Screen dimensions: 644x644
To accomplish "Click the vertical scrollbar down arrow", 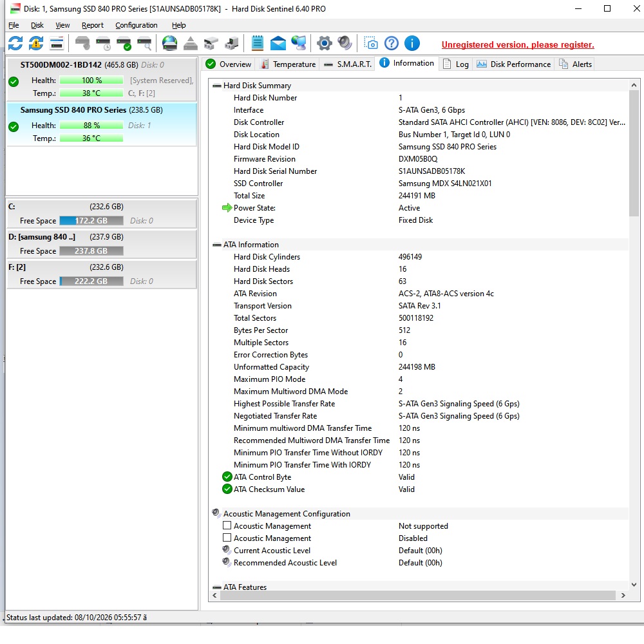I will point(634,585).
